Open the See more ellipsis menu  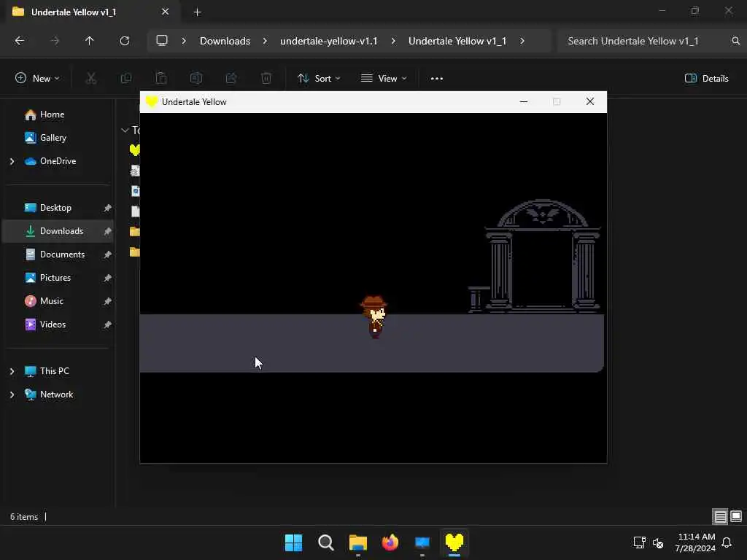[437, 79]
